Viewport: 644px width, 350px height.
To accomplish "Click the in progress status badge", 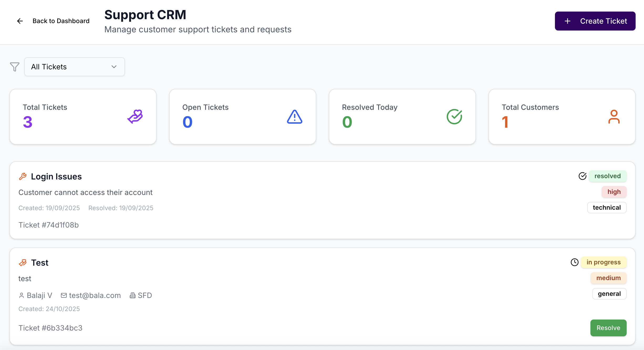I will [x=604, y=262].
